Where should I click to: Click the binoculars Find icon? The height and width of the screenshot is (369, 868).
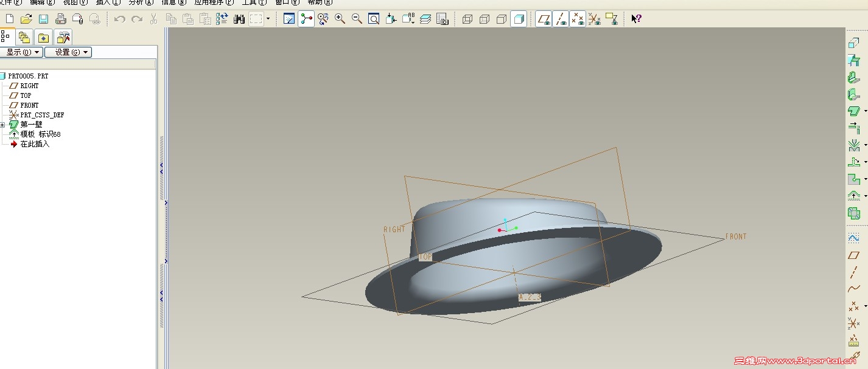pyautogui.click(x=239, y=19)
